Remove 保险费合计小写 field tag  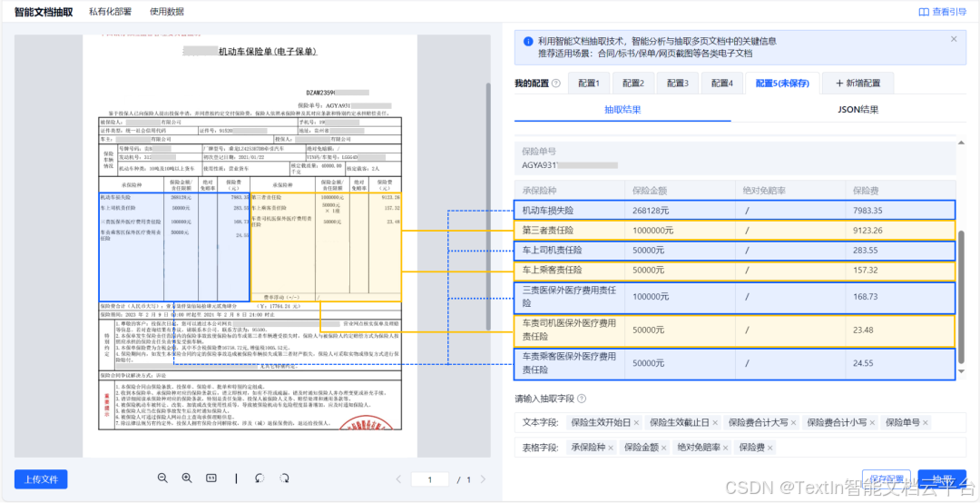coord(872,423)
